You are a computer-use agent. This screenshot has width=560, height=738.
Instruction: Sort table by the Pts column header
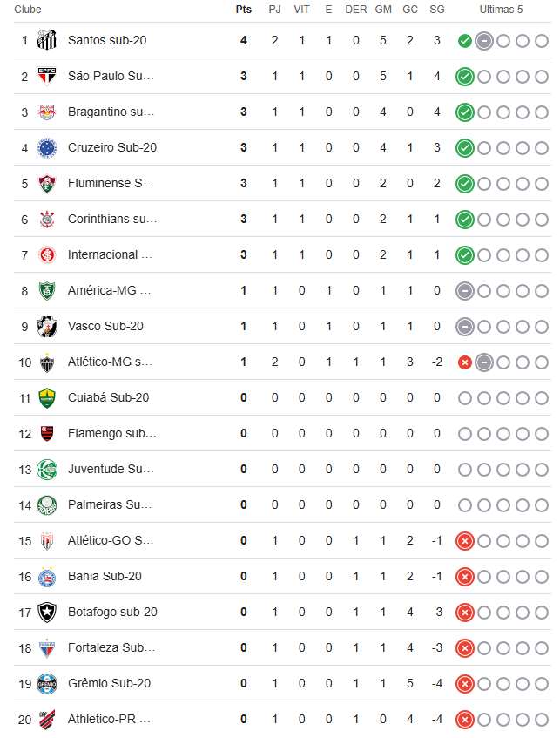tap(243, 10)
